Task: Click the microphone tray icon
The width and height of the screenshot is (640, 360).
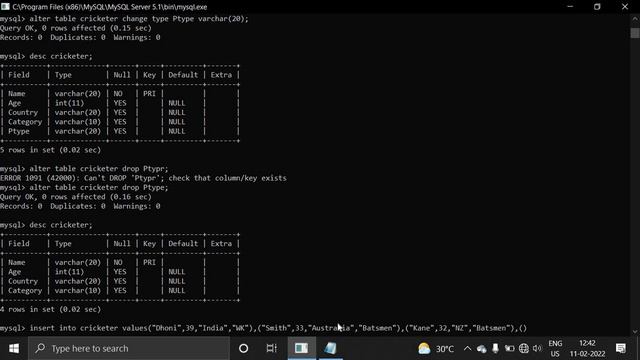Action: pyautogui.click(x=495, y=348)
